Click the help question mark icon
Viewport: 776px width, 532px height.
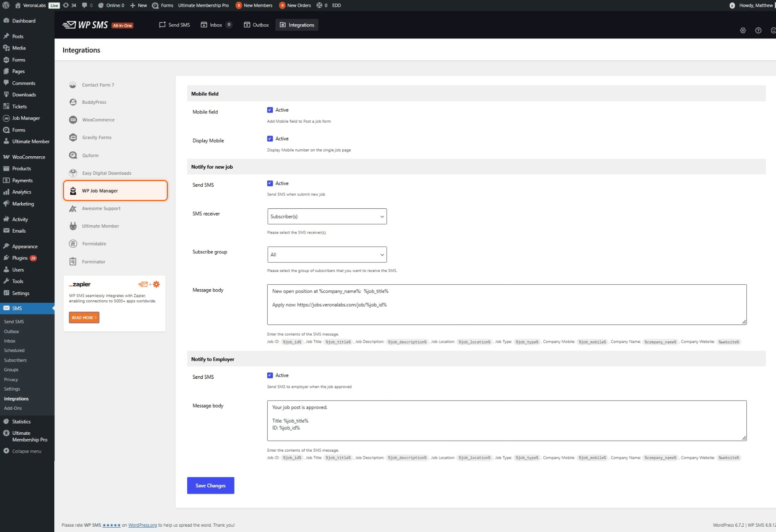click(x=758, y=30)
